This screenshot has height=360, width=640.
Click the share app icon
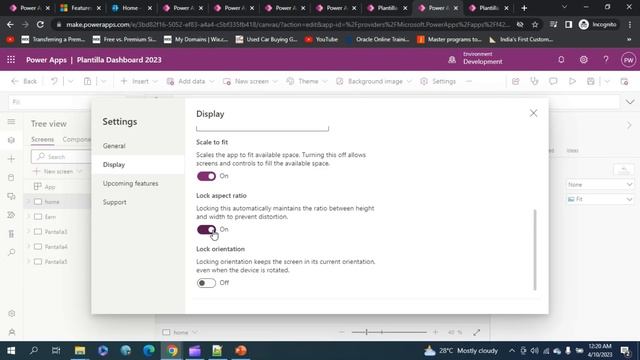pos(516,82)
